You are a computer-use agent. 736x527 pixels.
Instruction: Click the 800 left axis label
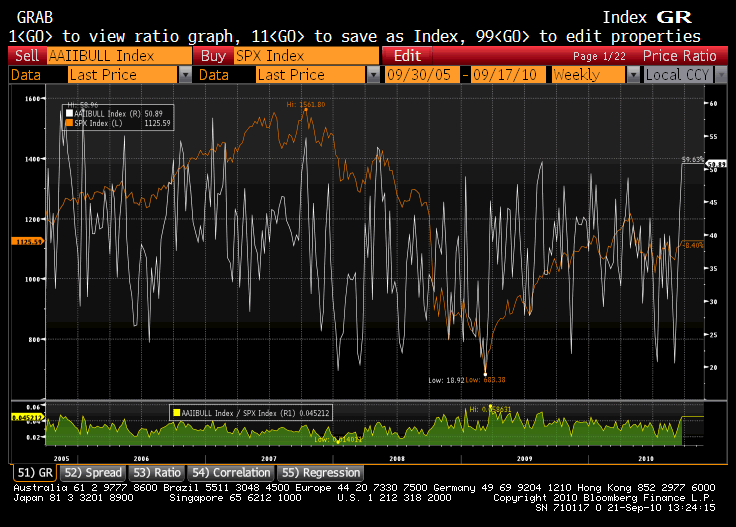[x=34, y=339]
